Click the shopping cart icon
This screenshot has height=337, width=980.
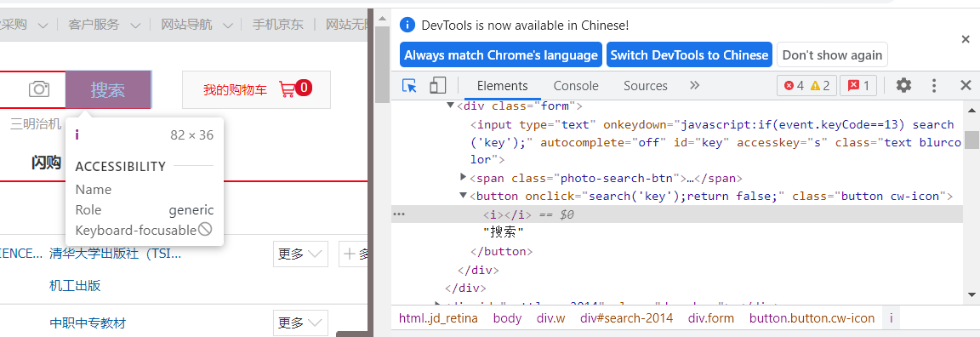click(x=288, y=89)
